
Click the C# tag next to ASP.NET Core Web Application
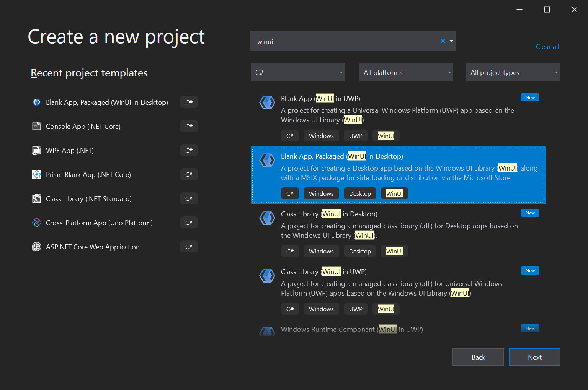point(189,247)
